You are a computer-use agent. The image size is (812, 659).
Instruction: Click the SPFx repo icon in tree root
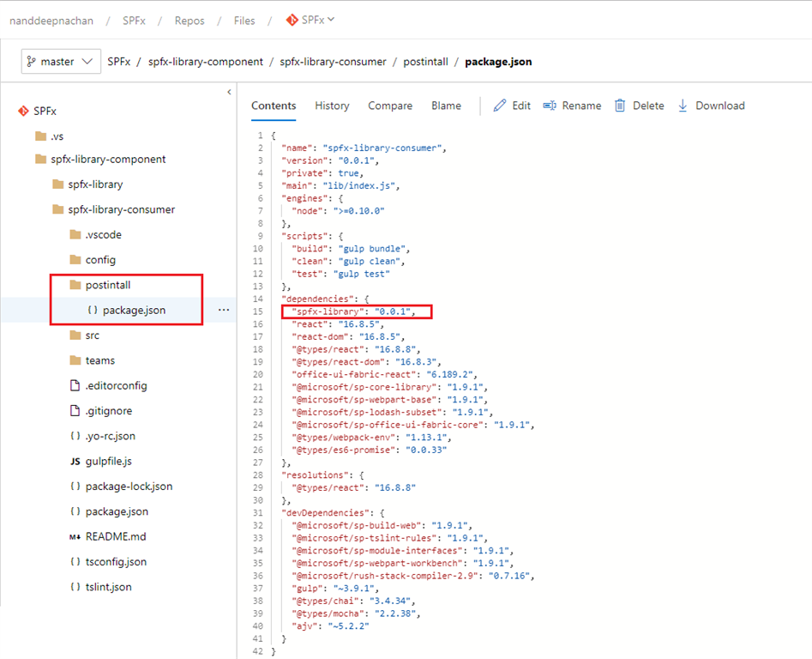pos(23,111)
